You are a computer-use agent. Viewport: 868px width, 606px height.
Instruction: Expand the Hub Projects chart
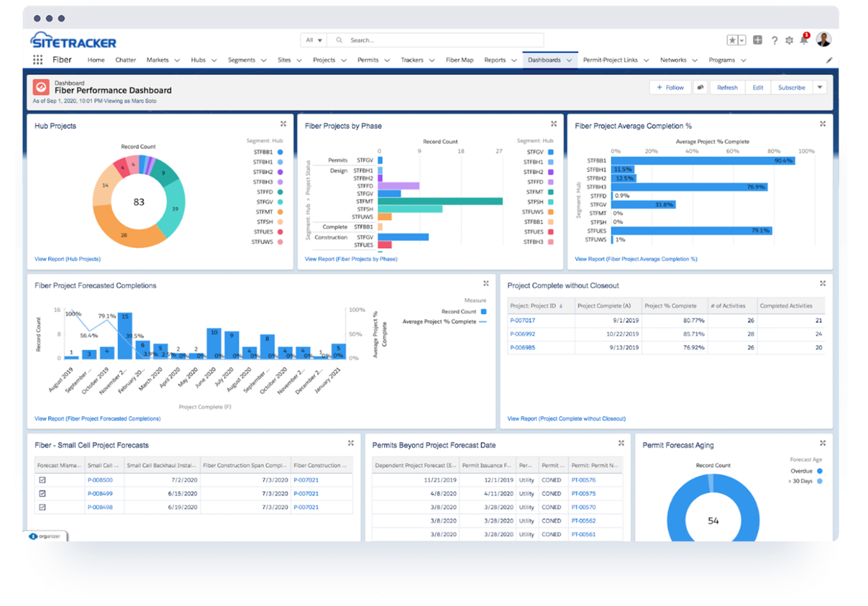click(283, 124)
